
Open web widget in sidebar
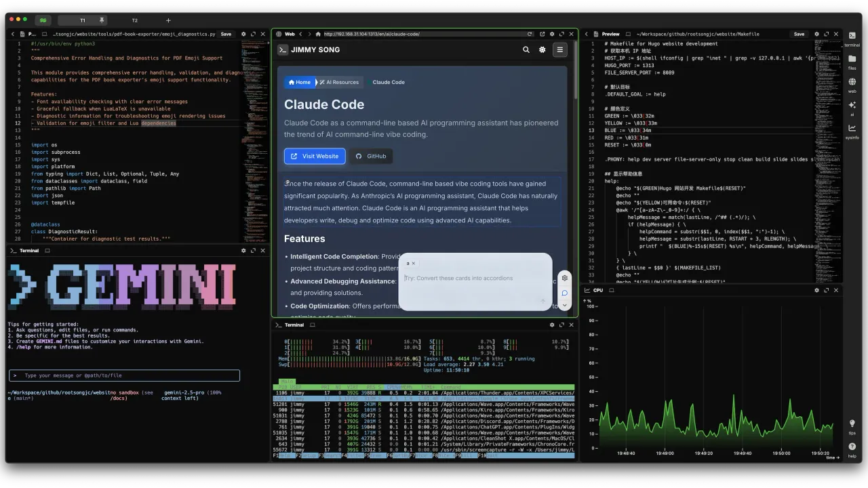(852, 85)
